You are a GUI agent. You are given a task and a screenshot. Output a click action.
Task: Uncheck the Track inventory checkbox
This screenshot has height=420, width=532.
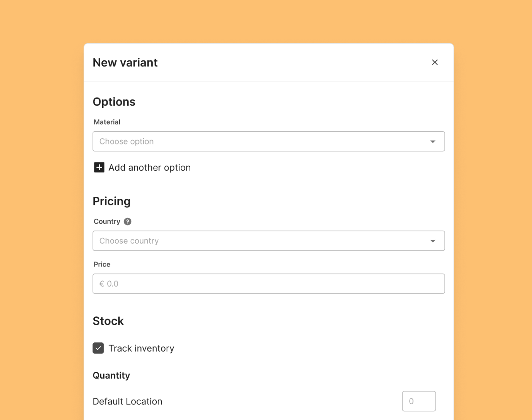point(98,348)
